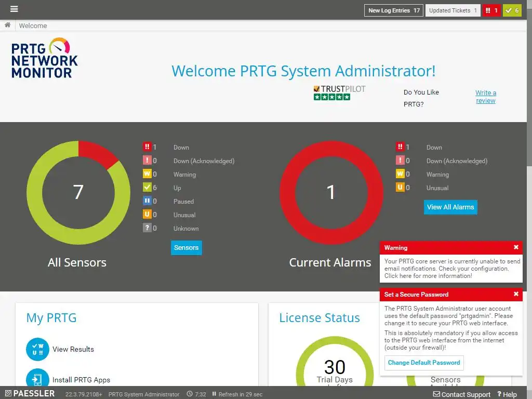Click the View Results text link
Image resolution: width=532 pixels, height=399 pixels.
[x=73, y=349]
